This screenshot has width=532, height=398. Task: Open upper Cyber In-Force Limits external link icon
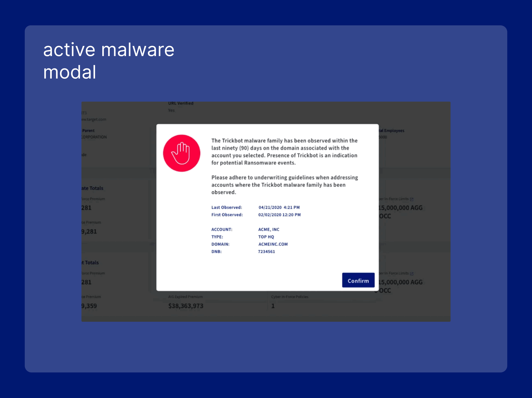pyautogui.click(x=412, y=199)
